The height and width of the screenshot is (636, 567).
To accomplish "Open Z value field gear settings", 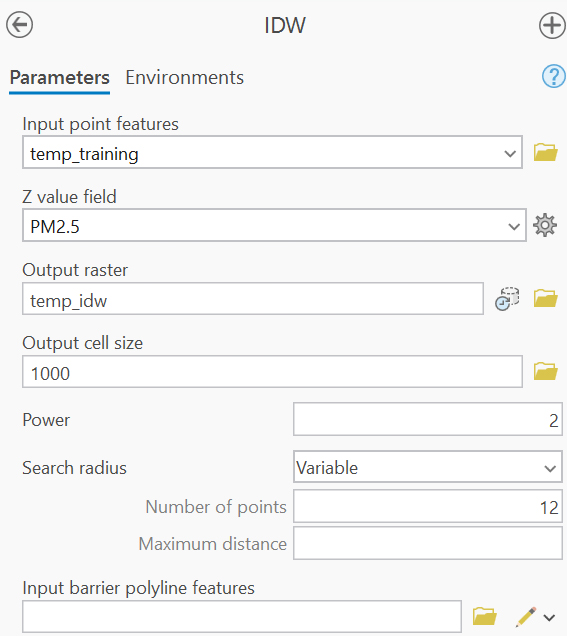I will tap(545, 225).
